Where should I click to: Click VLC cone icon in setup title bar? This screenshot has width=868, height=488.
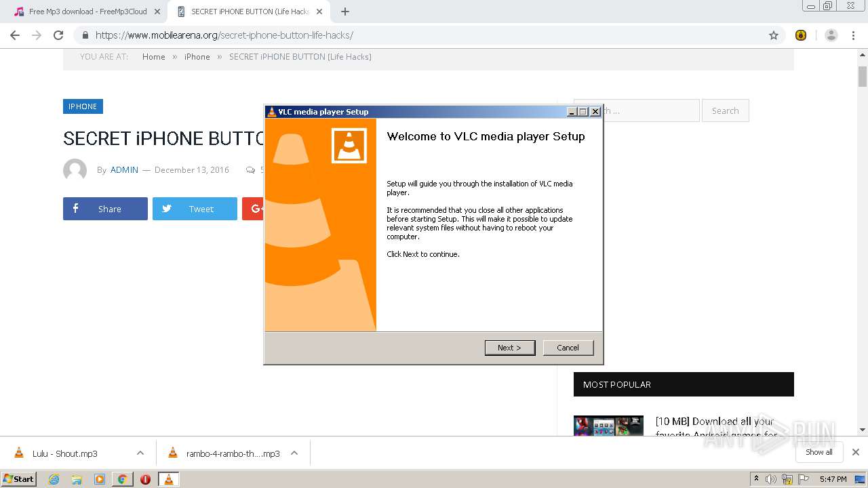[x=271, y=112]
